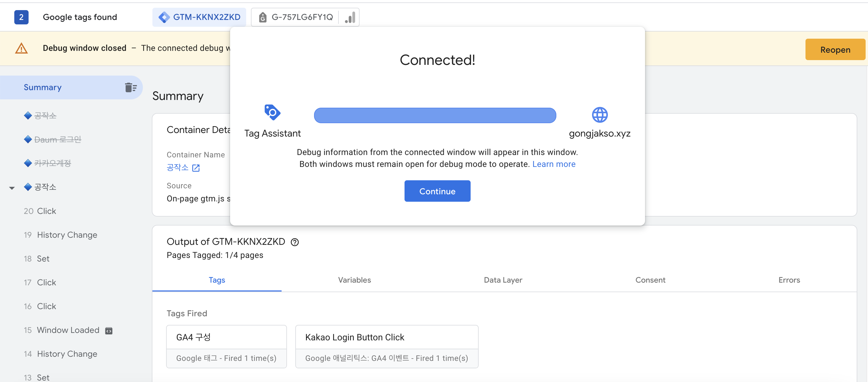Click code icon beside Window Loaded event
This screenshot has height=382, width=868.
click(108, 331)
